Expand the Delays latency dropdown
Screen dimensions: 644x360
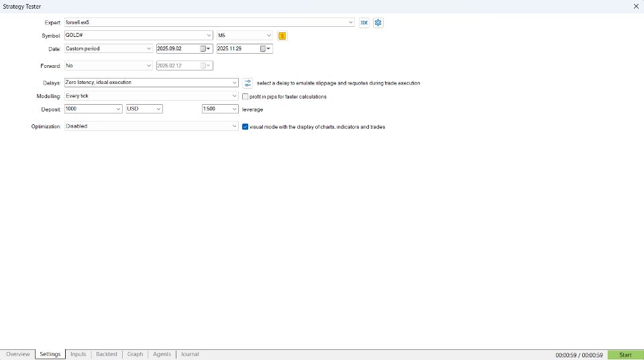pyautogui.click(x=234, y=83)
